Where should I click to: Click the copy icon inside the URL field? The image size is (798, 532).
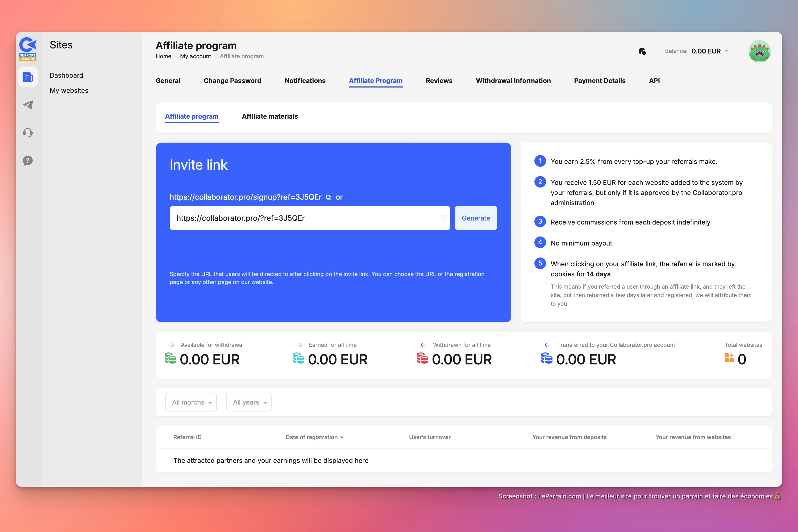(x=443, y=218)
